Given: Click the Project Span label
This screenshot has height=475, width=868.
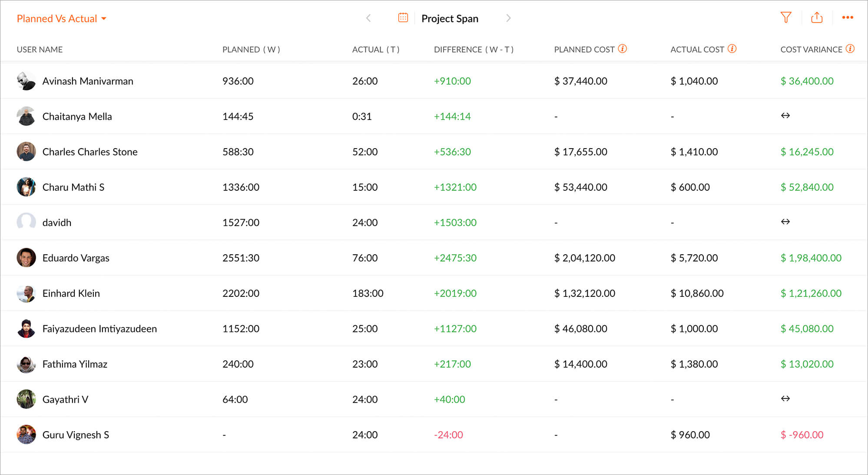Looking at the screenshot, I should [450, 19].
